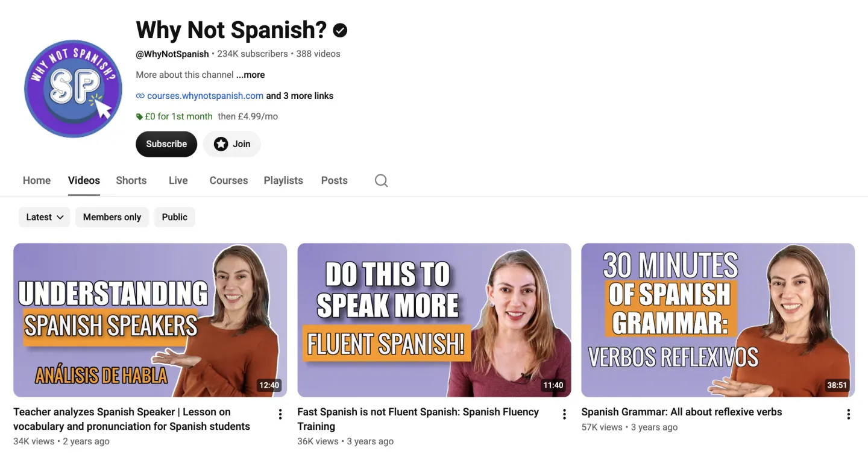The width and height of the screenshot is (868, 460).
Task: Open options menu for Fast Spanish Fluency video
Action: tap(564, 414)
